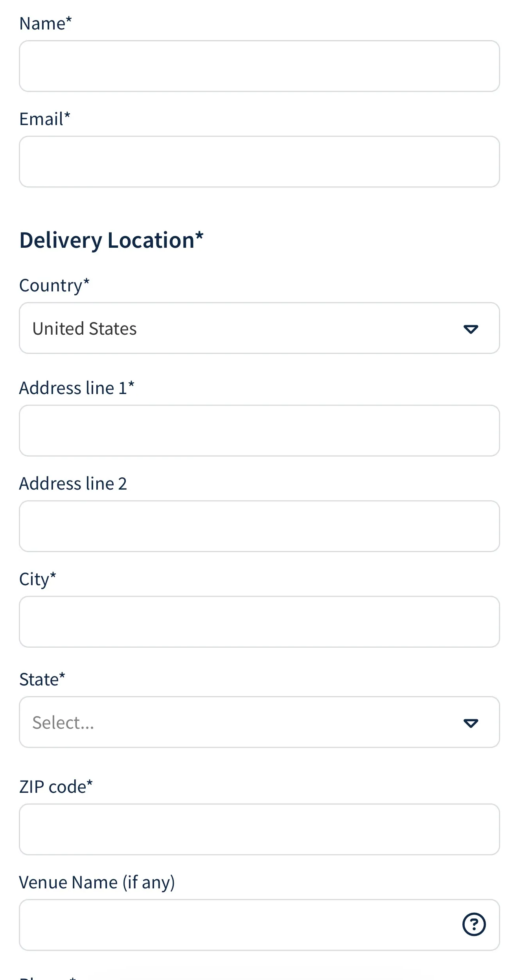
Task: Click the Country dropdown arrow icon
Action: (471, 329)
